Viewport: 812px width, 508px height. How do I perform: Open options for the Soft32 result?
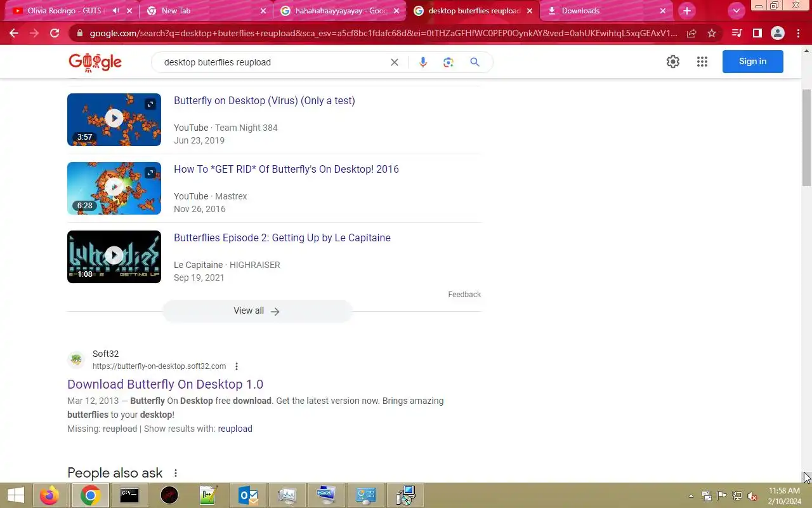237,366
